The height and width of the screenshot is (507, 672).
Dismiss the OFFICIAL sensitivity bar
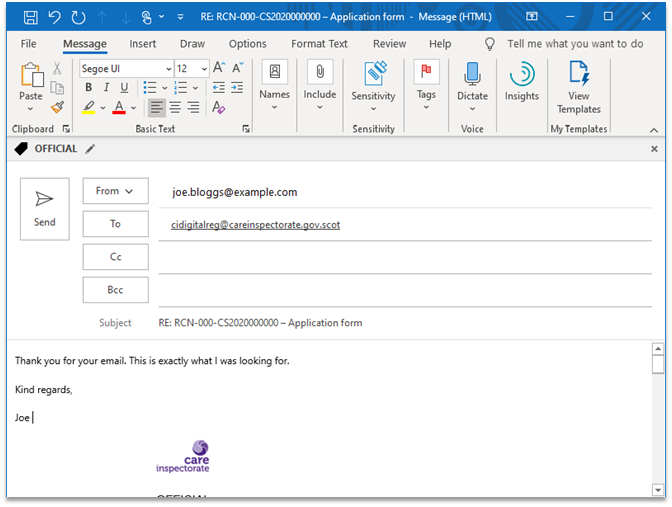(x=654, y=149)
